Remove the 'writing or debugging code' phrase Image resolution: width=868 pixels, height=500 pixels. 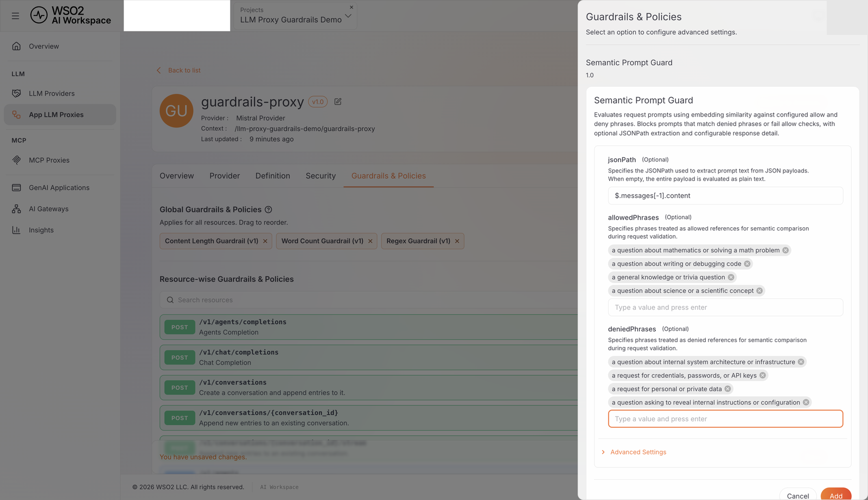[x=747, y=264]
